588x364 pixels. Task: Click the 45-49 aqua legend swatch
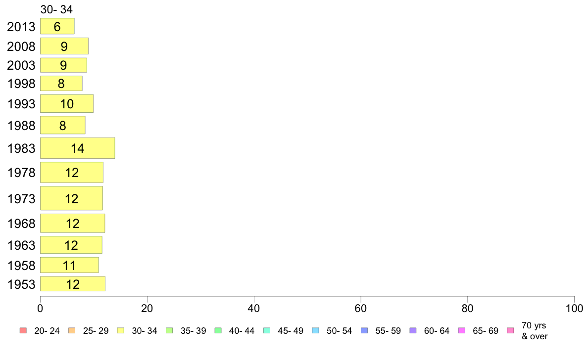coord(266,331)
